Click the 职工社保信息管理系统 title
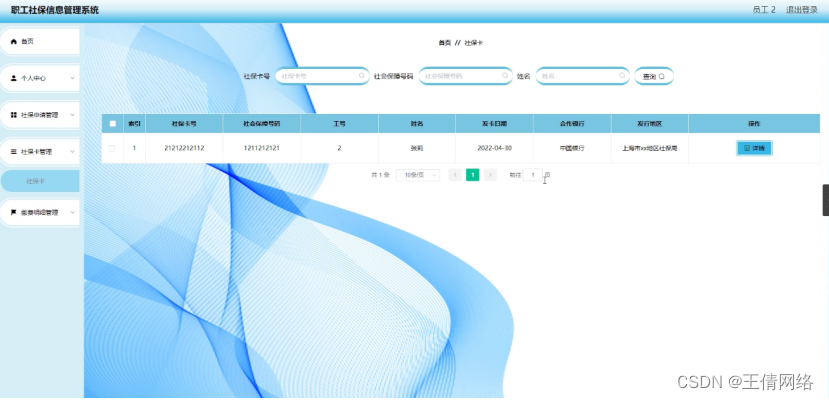 [54, 10]
